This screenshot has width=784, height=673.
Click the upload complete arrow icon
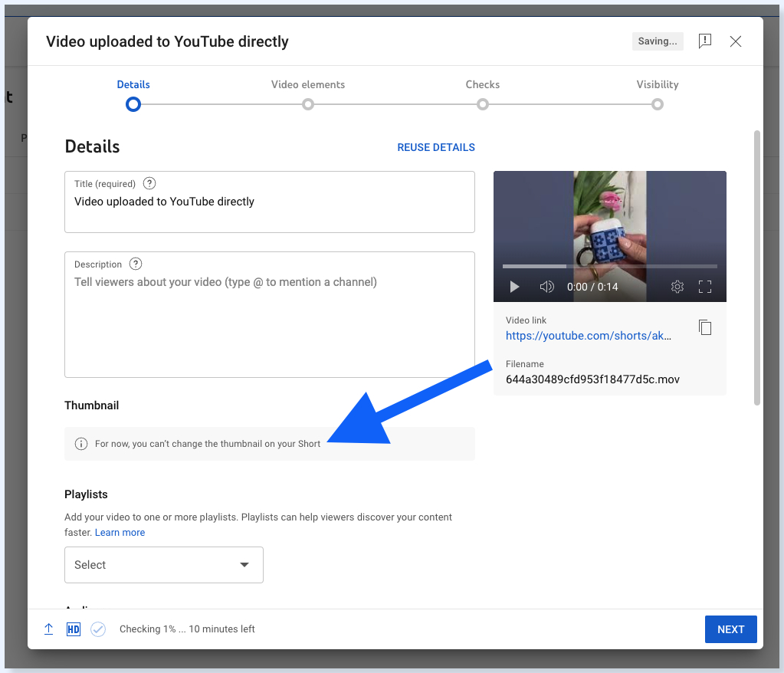tap(48, 629)
